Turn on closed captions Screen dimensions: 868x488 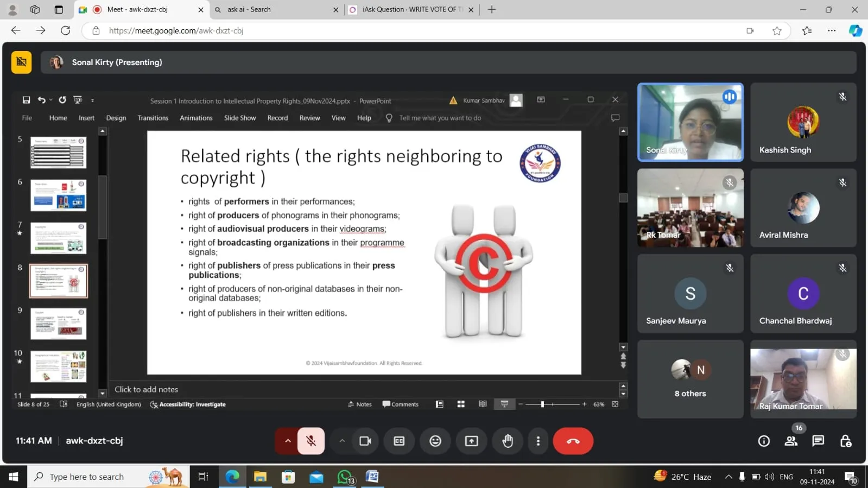(399, 441)
